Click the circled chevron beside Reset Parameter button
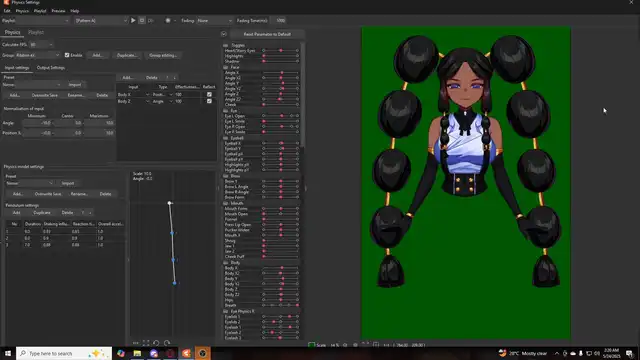 [224, 34]
